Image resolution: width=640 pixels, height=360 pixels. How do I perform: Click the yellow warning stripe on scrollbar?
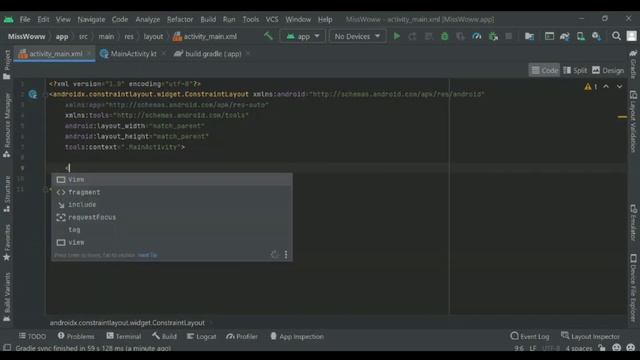click(x=622, y=117)
